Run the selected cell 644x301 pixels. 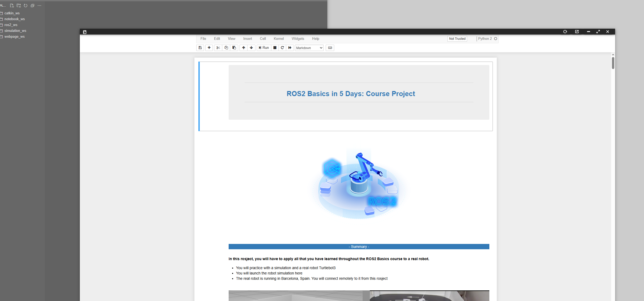point(264,48)
